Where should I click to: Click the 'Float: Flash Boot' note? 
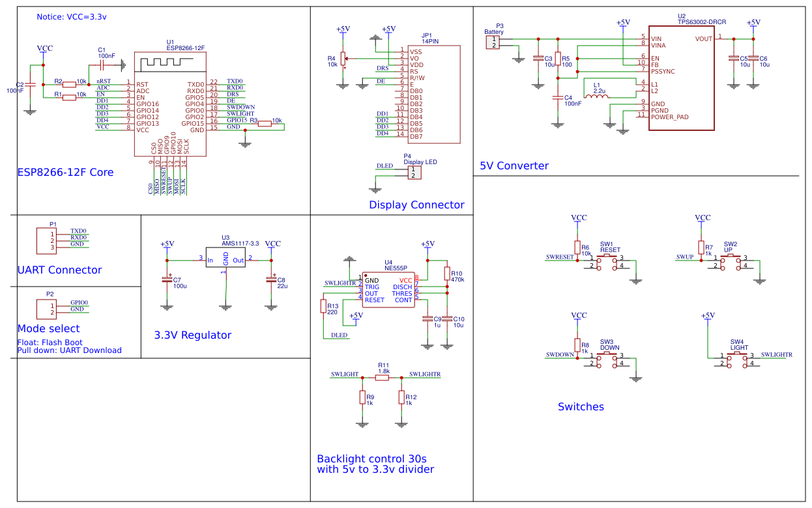coord(50,343)
